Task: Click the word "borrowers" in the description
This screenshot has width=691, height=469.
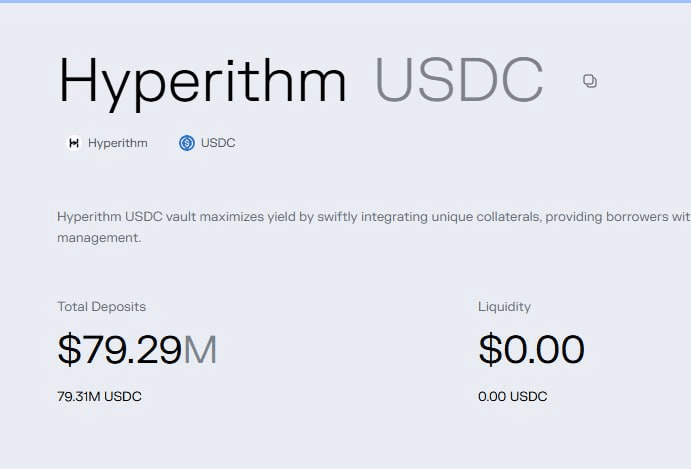Action: pos(630,217)
